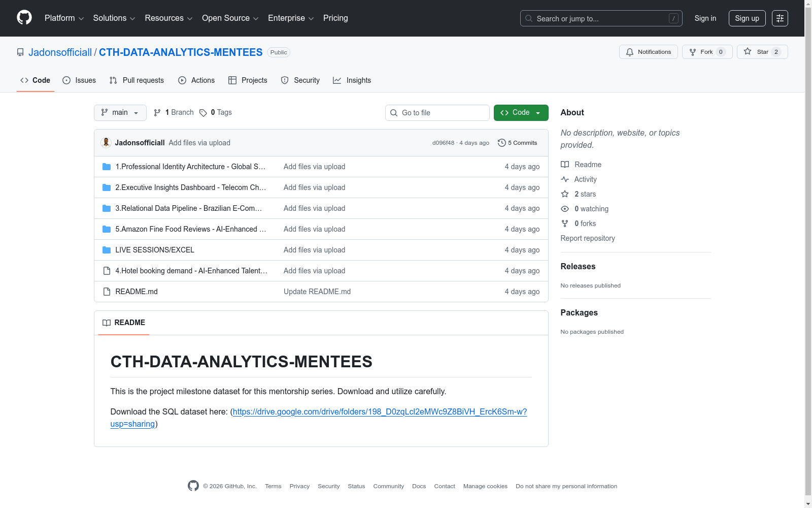Click the star icon beside 2 stars
812x508 pixels.
[565, 194]
